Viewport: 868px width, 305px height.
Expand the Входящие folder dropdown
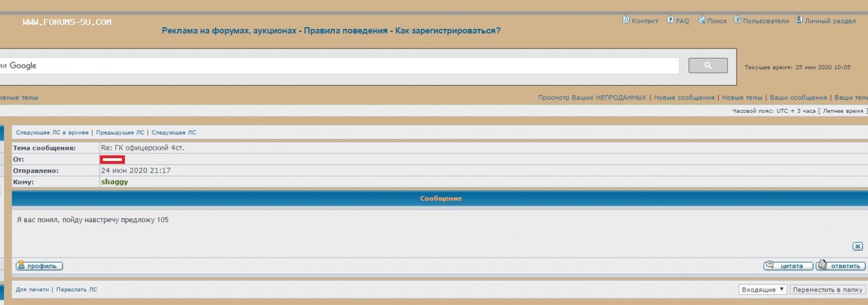coord(763,289)
